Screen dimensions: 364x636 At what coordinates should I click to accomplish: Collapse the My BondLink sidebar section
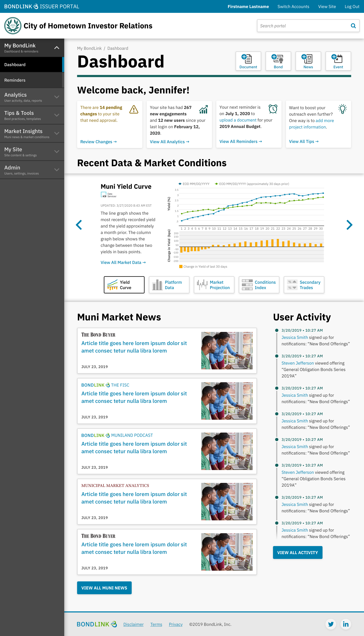click(x=57, y=48)
